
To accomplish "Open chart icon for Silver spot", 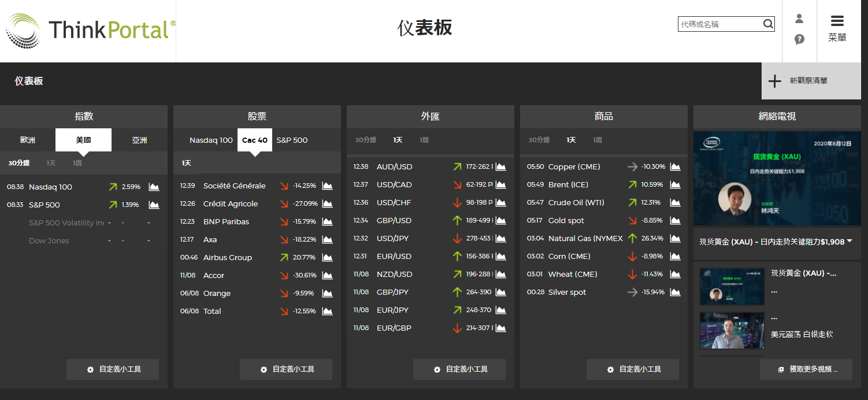I will 675,292.
